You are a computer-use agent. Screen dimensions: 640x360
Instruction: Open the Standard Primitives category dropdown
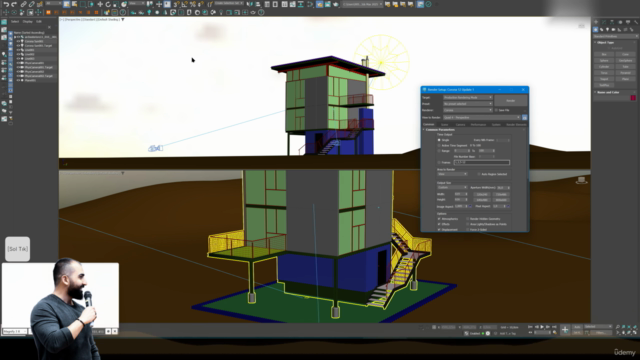(615, 36)
